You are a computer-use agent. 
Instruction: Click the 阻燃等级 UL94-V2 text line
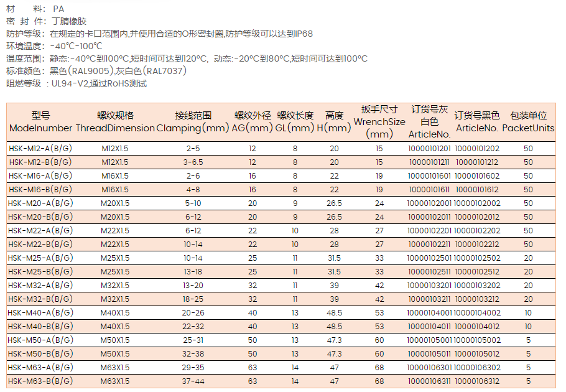pyautogui.click(x=77, y=83)
